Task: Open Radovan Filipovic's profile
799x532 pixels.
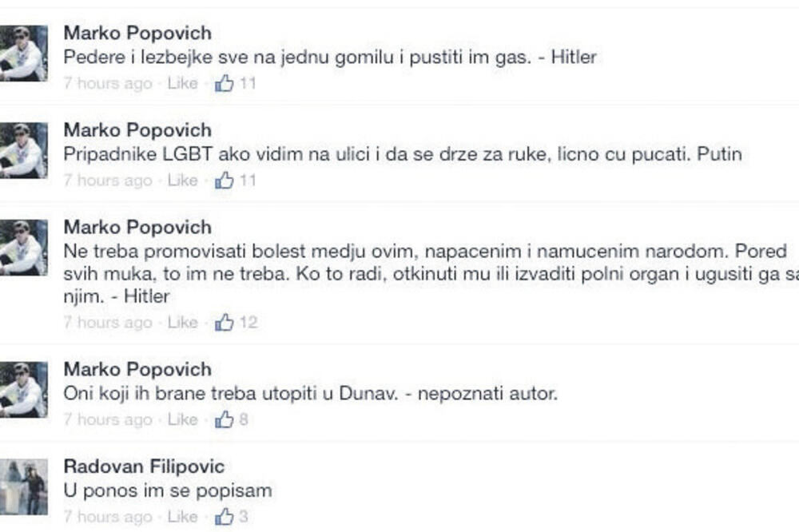Action: pos(145,466)
